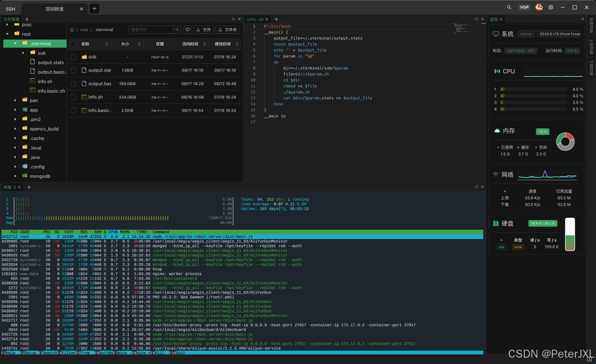This screenshot has height=364, width=596.
Task: Click the memory usage donut chart
Action: point(565,142)
